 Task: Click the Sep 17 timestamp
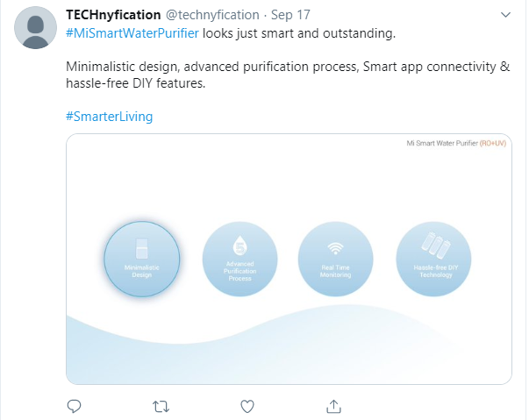pos(290,15)
